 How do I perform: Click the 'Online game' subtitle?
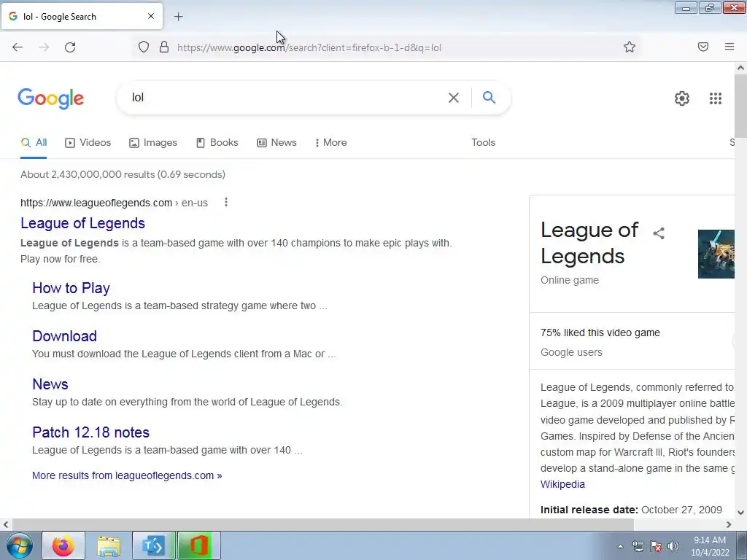click(569, 280)
